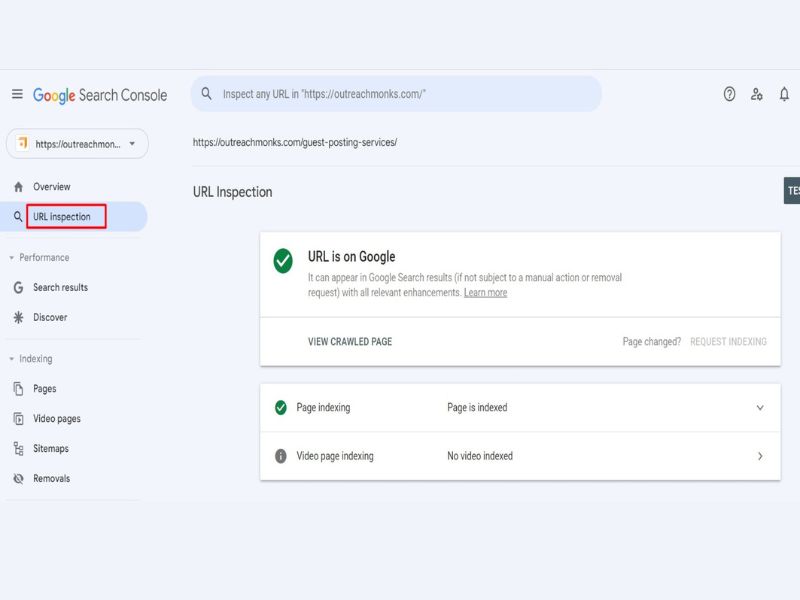The height and width of the screenshot is (600, 800).
Task: Click the green check beside Page indexing
Action: [x=281, y=408]
